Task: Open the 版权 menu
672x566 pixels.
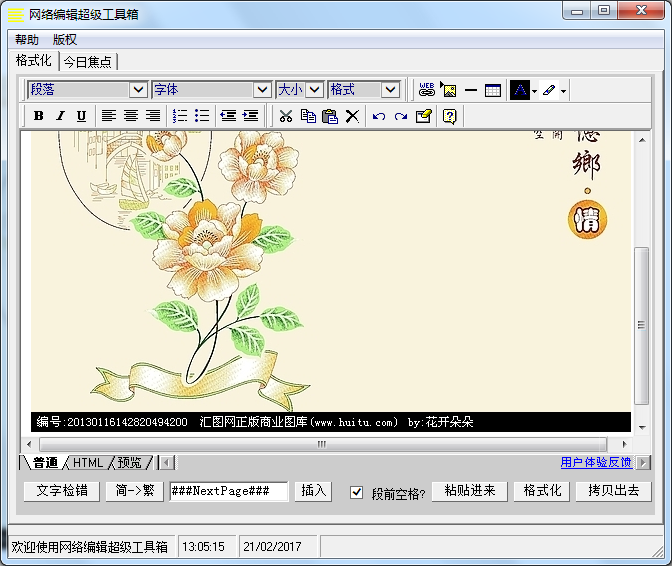Action: coord(65,39)
